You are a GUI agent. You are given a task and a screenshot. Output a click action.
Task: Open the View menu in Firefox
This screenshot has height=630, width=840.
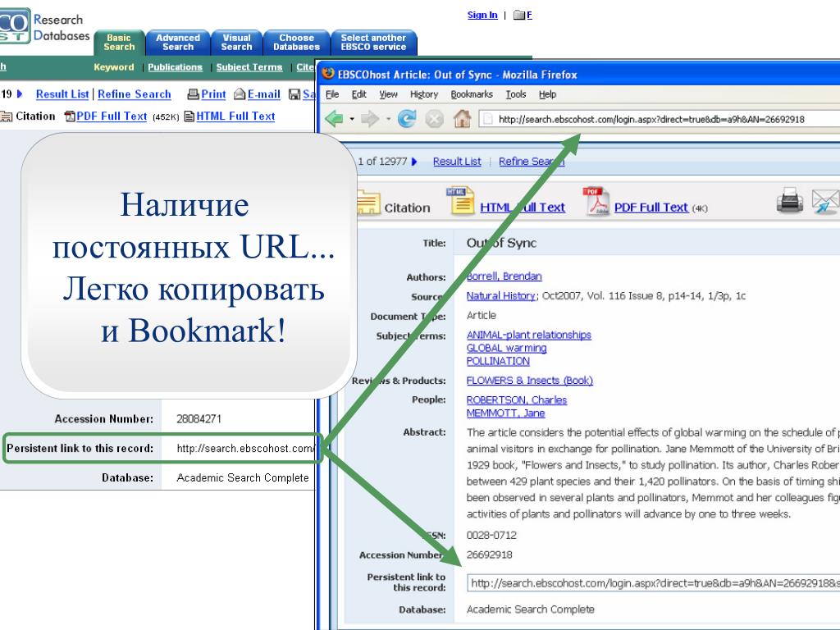click(x=388, y=94)
